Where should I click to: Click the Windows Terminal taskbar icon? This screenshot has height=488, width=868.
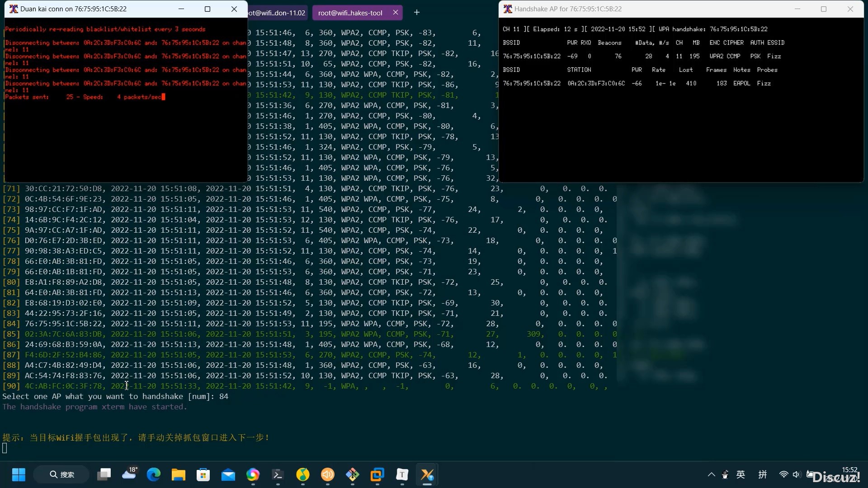(x=278, y=474)
